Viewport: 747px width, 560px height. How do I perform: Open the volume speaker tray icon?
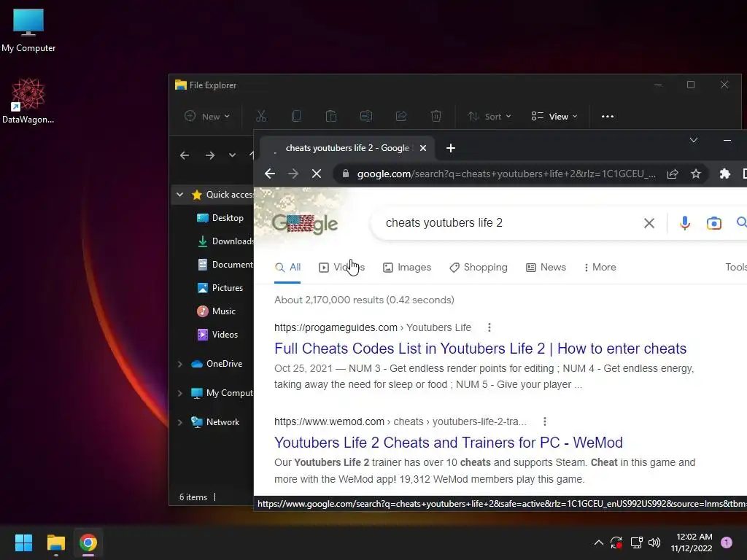[x=654, y=542]
